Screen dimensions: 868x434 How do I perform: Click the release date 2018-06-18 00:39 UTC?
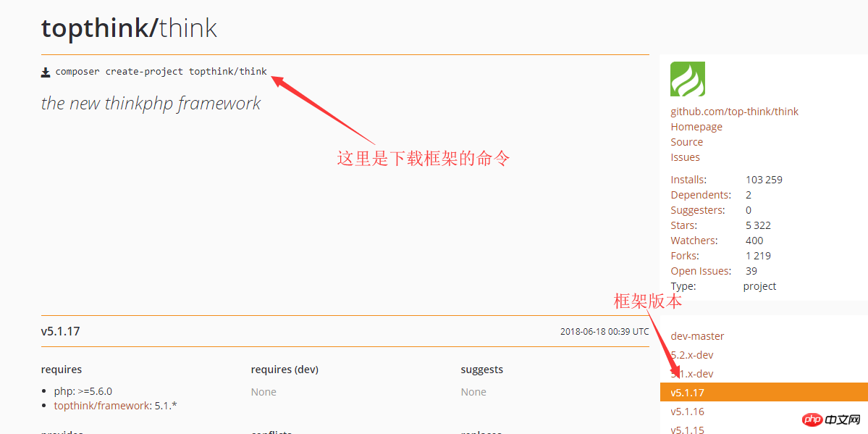[604, 331]
